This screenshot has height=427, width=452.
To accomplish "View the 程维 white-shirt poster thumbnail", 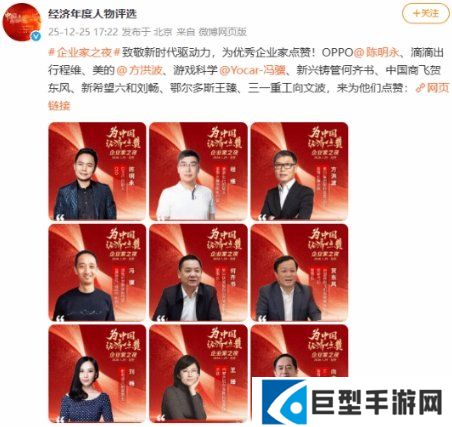I will [198, 171].
